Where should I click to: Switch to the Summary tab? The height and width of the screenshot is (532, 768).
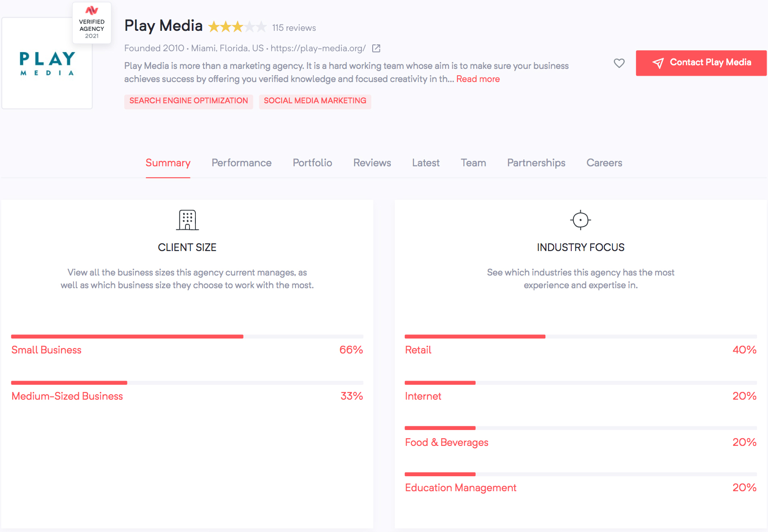click(168, 163)
